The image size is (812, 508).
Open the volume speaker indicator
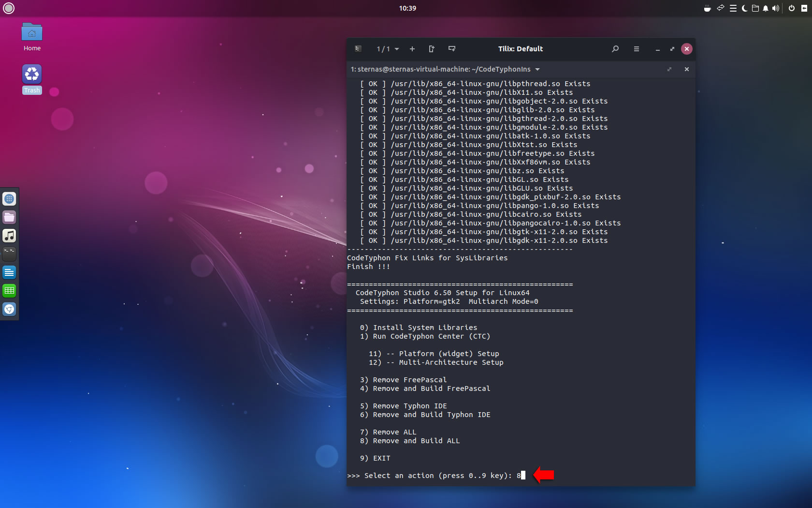click(x=776, y=8)
